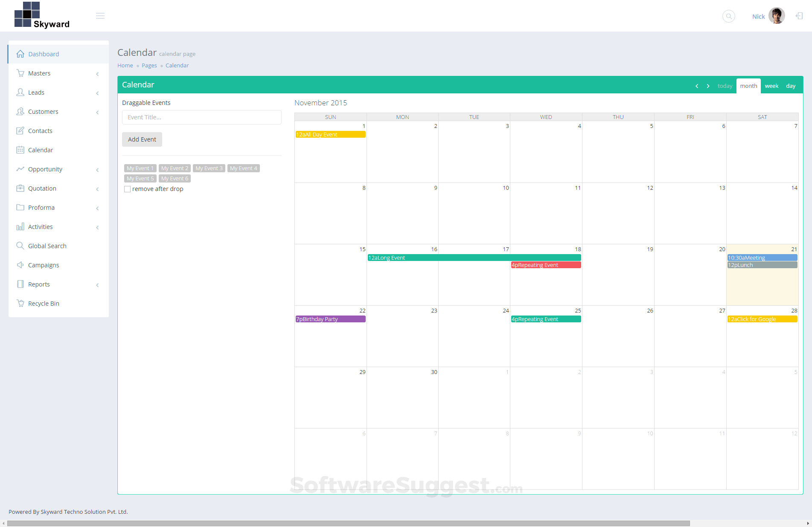This screenshot has height=527, width=812.
Task: Open the Home breadcrumb link
Action: (125, 65)
